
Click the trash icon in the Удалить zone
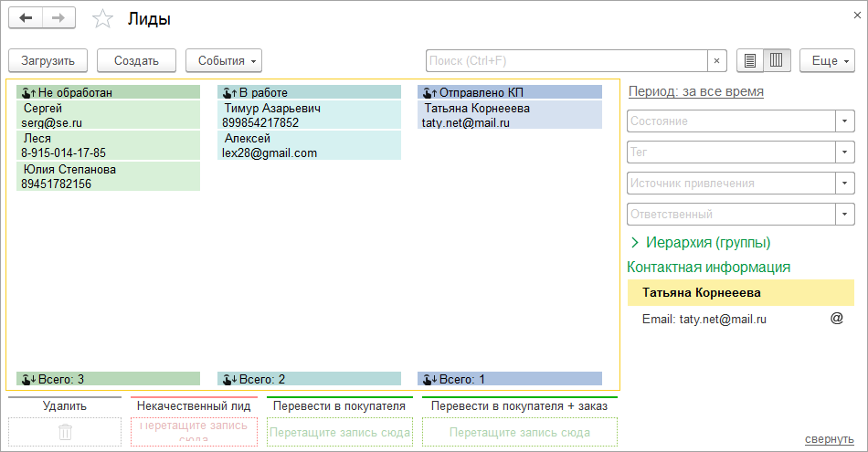click(x=65, y=432)
